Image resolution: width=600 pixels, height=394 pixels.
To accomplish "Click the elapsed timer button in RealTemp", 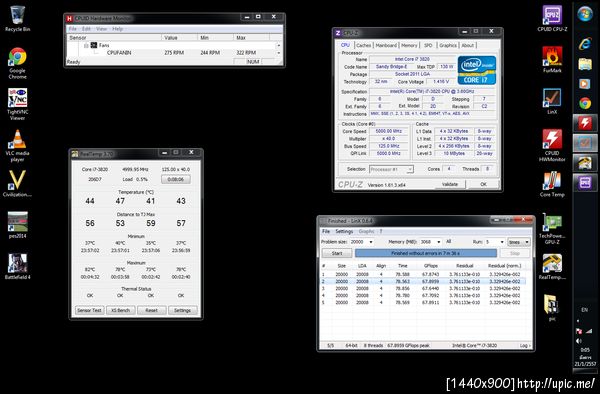I will coord(176,179).
